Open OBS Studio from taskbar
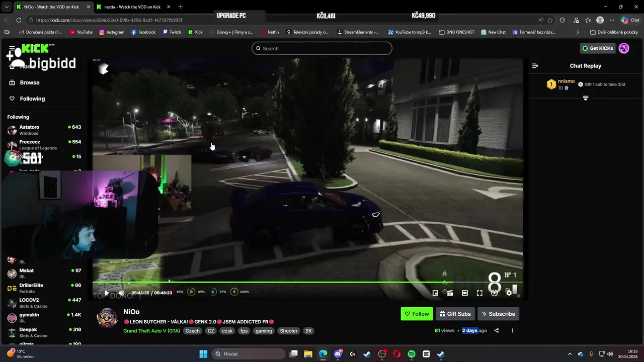Screen dimensions: 644x362 [x=382, y=354]
